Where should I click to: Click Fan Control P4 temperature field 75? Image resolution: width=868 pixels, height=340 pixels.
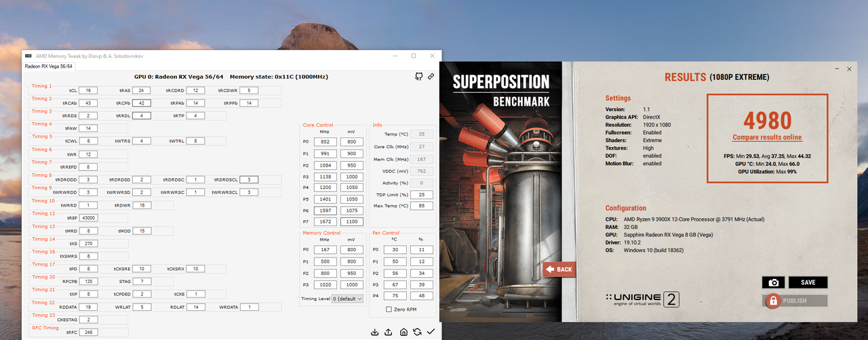click(x=395, y=295)
